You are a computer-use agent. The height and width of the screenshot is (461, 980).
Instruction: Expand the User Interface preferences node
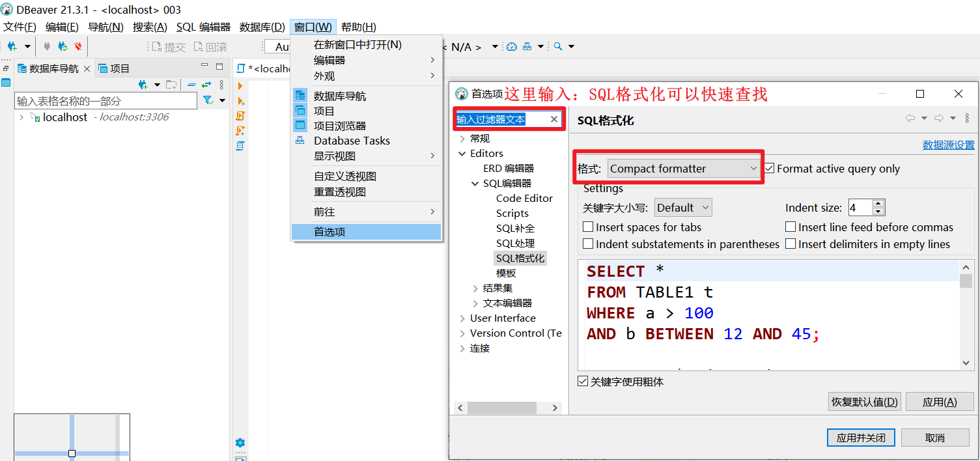point(462,318)
